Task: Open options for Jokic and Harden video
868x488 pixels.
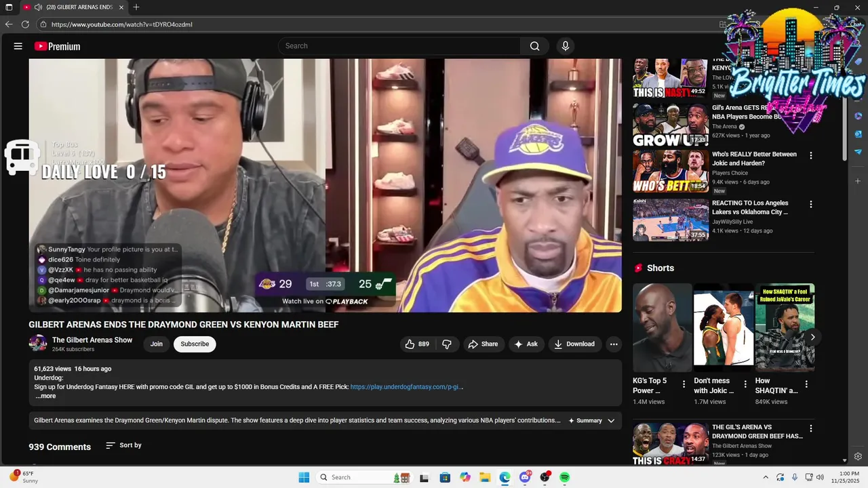Action: pyautogui.click(x=810, y=156)
